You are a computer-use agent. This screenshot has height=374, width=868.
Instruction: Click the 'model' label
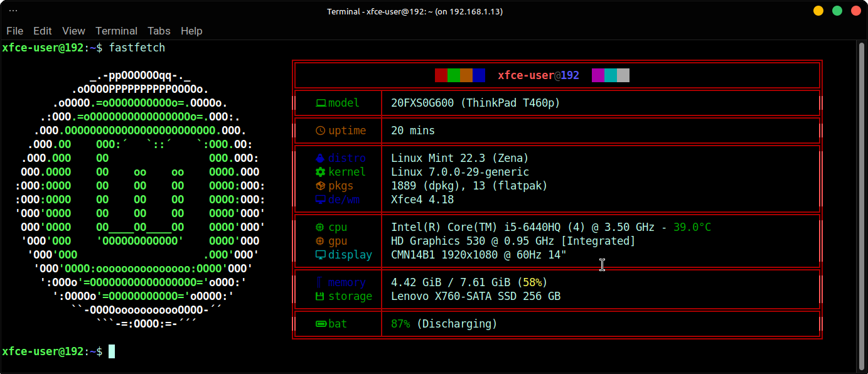pos(344,103)
